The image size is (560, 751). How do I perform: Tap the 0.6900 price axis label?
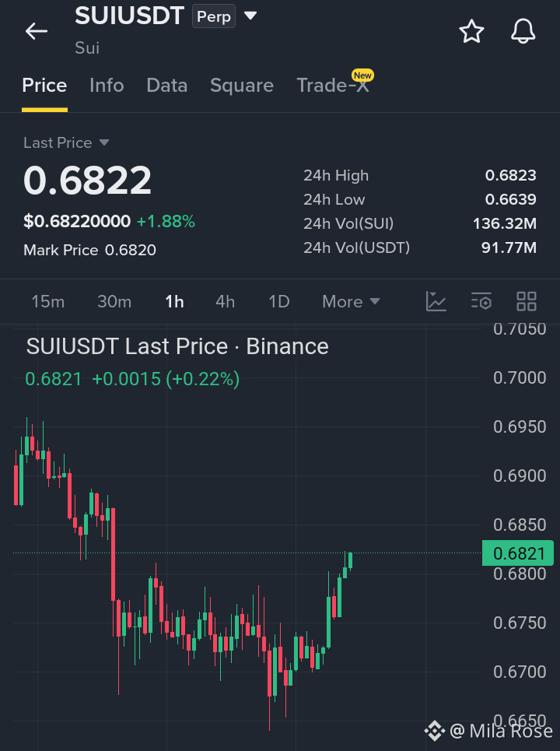tap(520, 476)
